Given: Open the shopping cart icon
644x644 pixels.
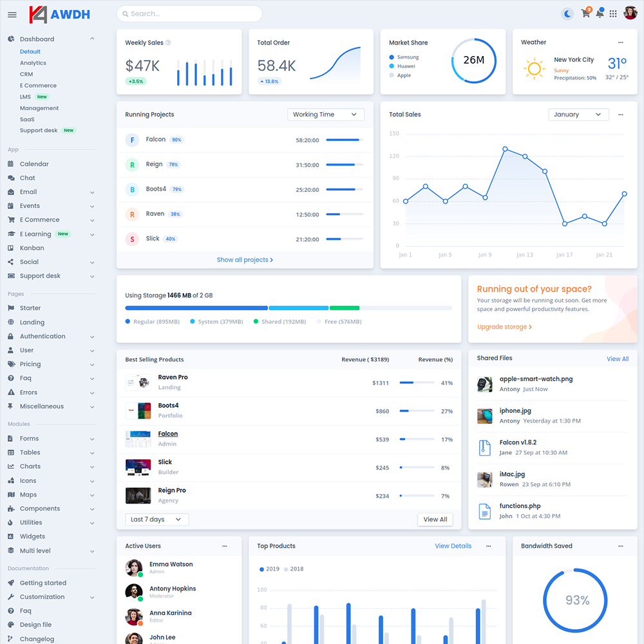Looking at the screenshot, I should coord(585,14).
